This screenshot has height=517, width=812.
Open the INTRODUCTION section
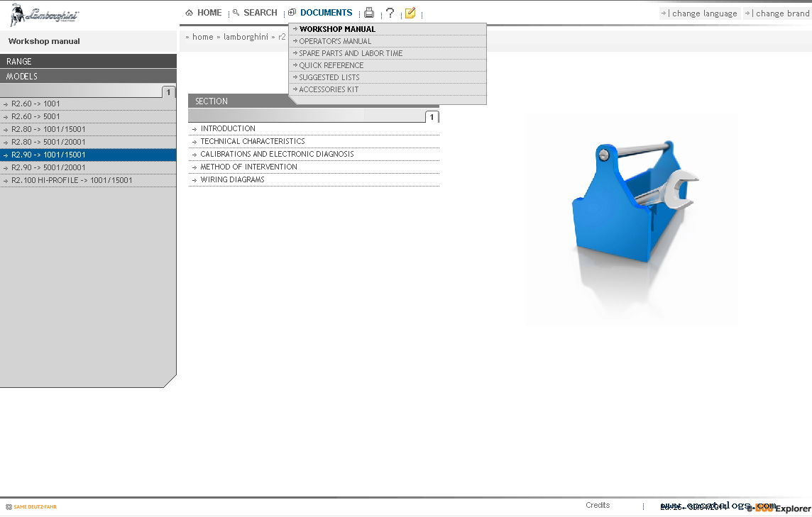pyautogui.click(x=314, y=128)
